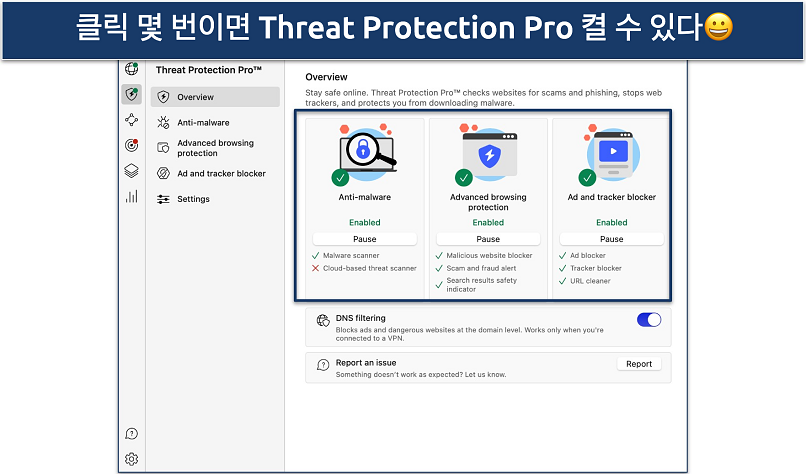Click Tracker blocker feature text
The image size is (806, 474).
pyautogui.click(x=596, y=268)
